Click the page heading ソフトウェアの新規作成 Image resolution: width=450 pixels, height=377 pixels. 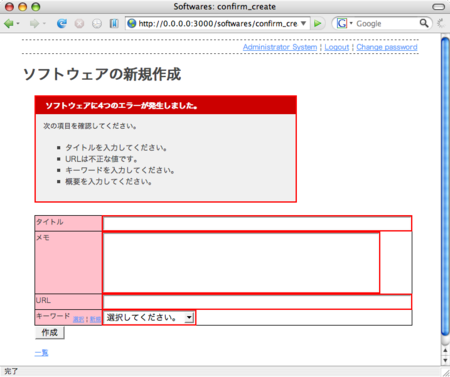(102, 74)
